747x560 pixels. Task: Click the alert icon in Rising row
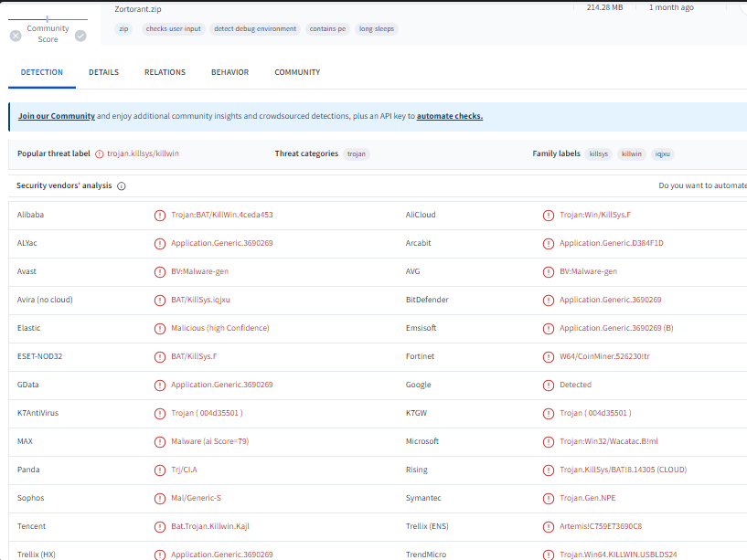click(549, 470)
